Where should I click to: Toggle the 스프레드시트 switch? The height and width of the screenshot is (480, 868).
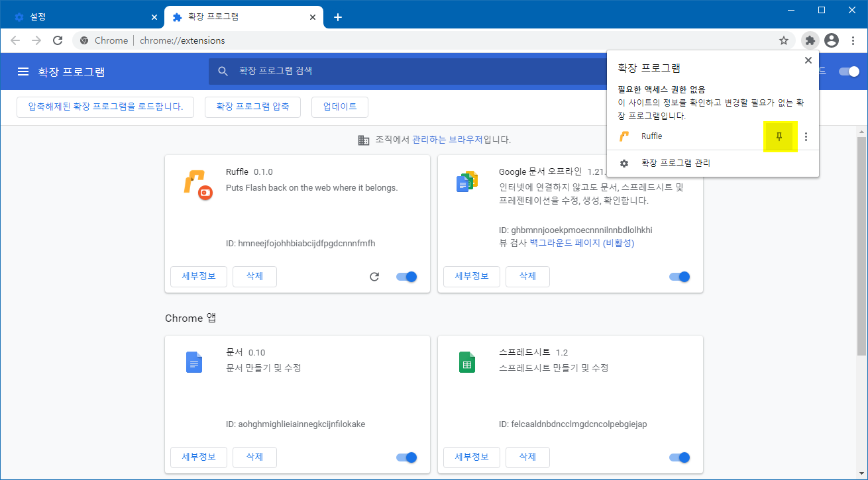click(x=680, y=457)
